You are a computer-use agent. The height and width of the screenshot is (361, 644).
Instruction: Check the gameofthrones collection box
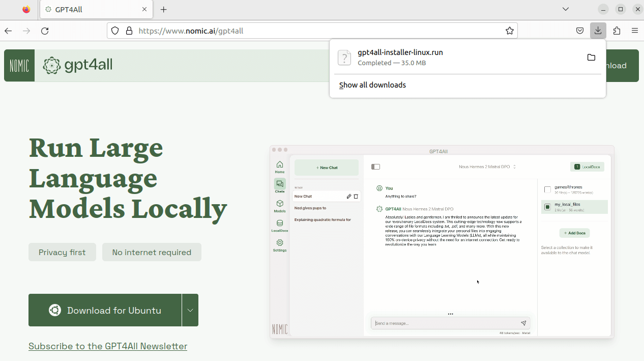point(547,189)
